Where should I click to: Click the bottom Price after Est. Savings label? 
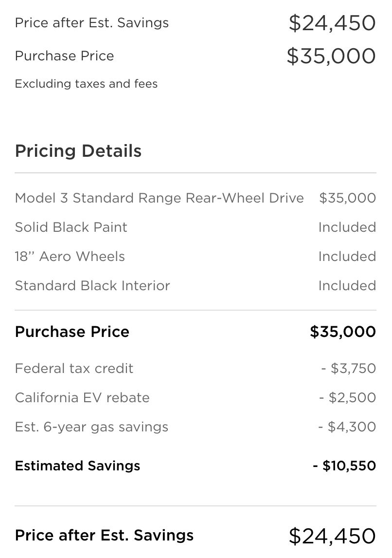pos(104,535)
